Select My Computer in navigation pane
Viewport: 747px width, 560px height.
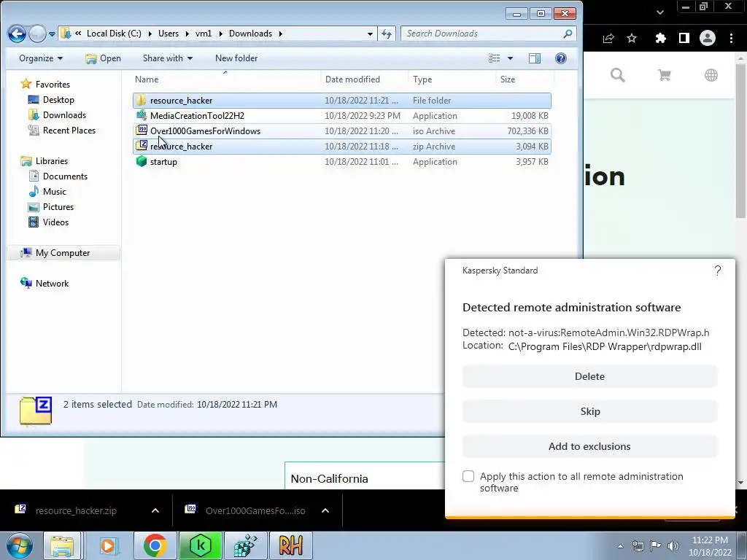coord(63,253)
